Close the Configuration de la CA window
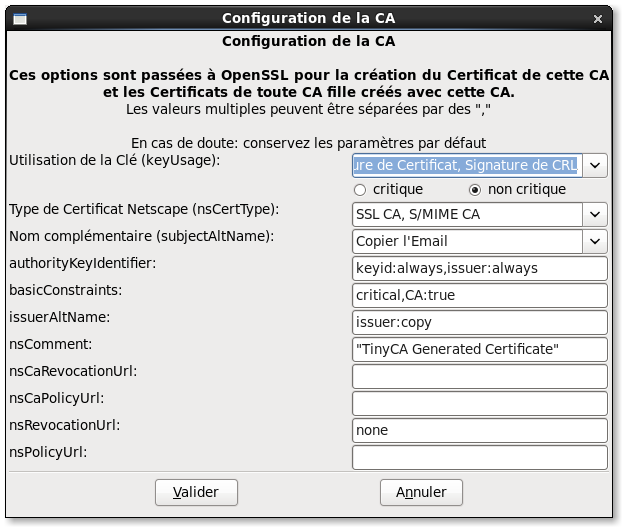This screenshot has height=527, width=622. tap(602, 18)
